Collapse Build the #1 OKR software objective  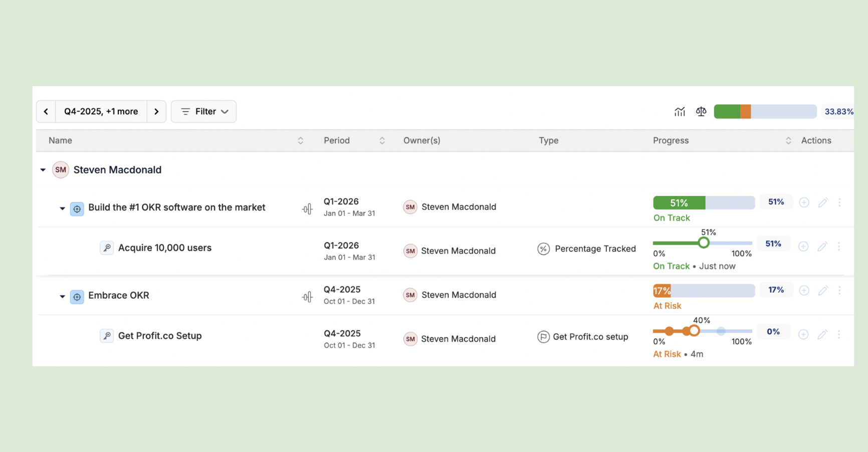click(62, 208)
